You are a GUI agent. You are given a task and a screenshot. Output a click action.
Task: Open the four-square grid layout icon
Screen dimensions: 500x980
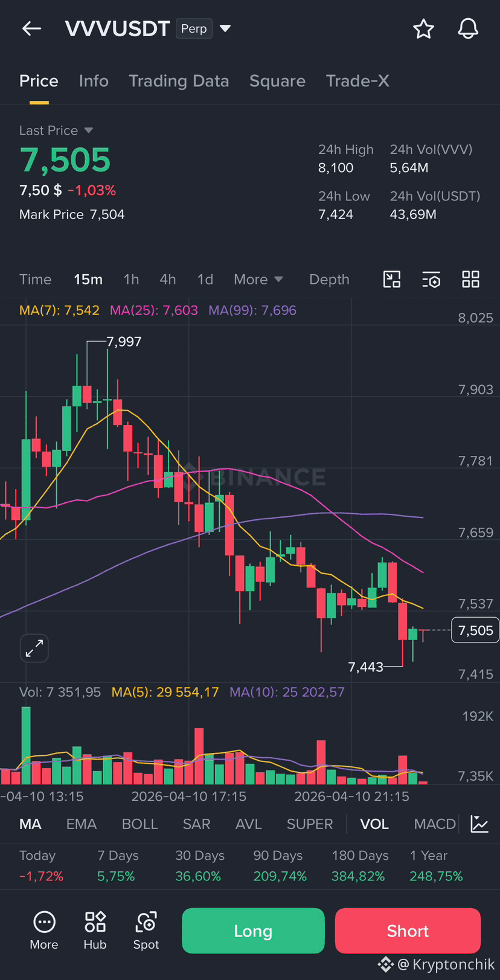click(x=470, y=279)
